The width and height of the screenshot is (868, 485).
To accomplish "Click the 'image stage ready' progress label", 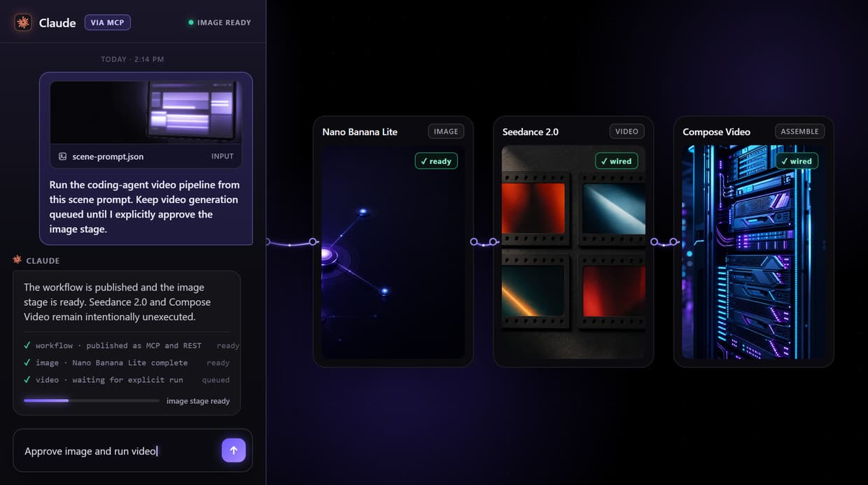I will (x=198, y=401).
